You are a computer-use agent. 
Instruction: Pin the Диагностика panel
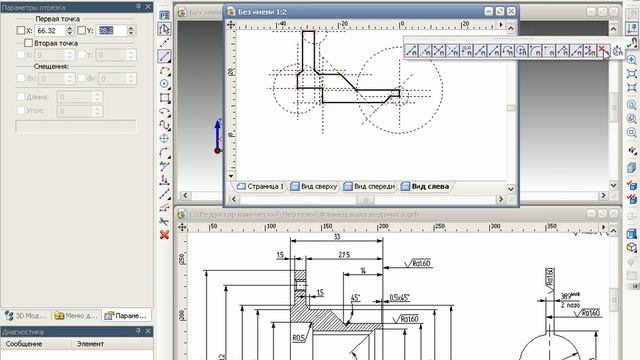(138, 331)
